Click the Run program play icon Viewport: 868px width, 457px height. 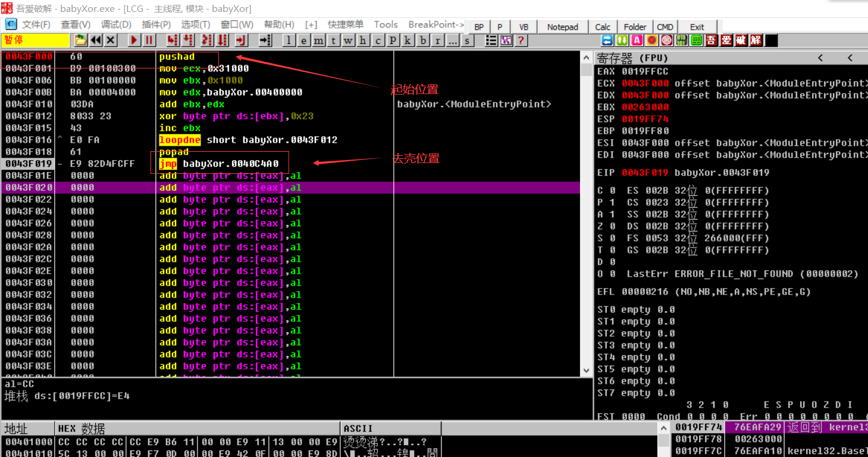click(134, 40)
